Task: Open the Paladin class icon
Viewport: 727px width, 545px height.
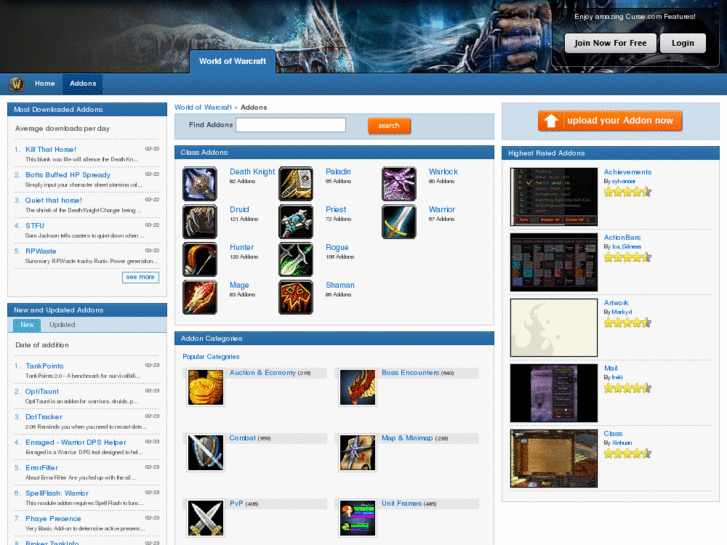Action: pos(296,184)
